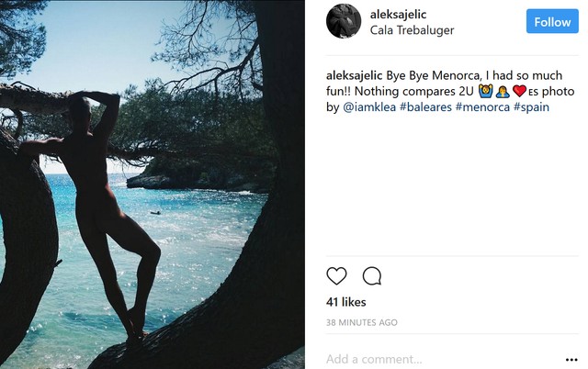Like the post with the heart icon
This screenshot has height=369, width=588.
[x=337, y=275]
